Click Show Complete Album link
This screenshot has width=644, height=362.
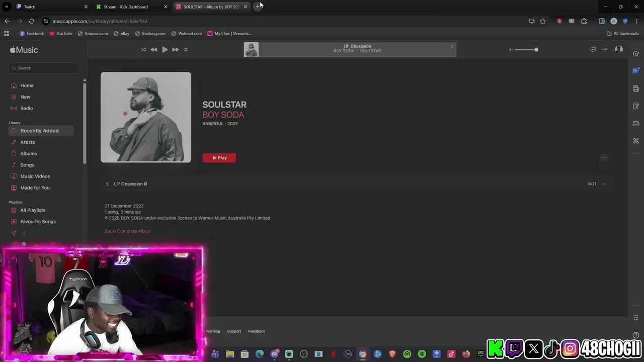point(128,231)
